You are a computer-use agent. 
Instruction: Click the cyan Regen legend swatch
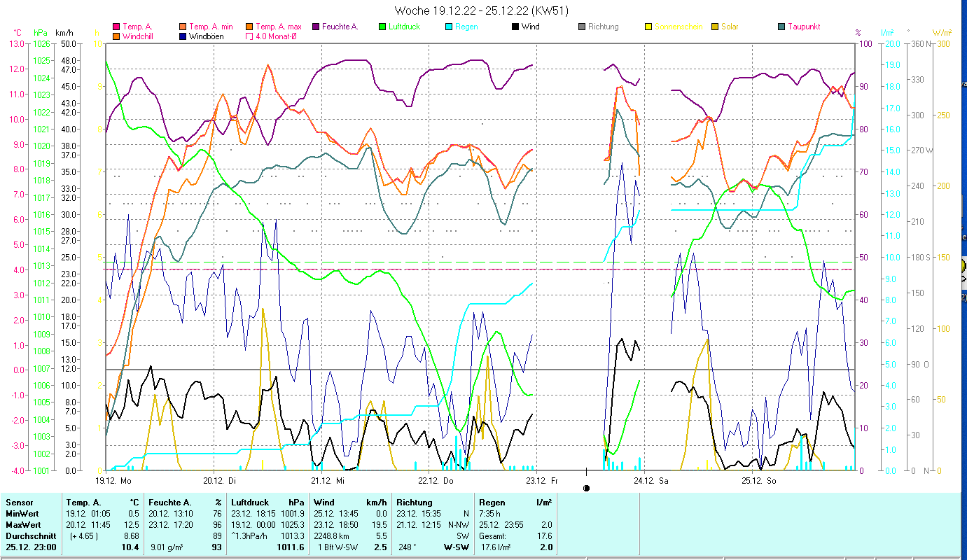[x=449, y=27]
